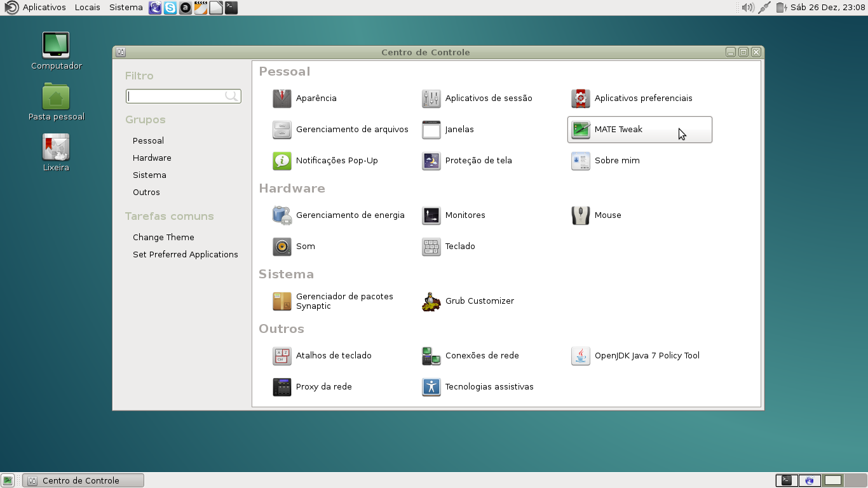
Task: Open Proxy da rede icon
Action: (x=282, y=387)
